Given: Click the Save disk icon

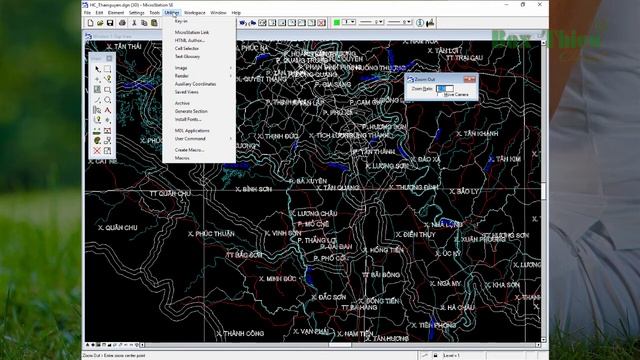Looking at the screenshot, I should point(110,23).
